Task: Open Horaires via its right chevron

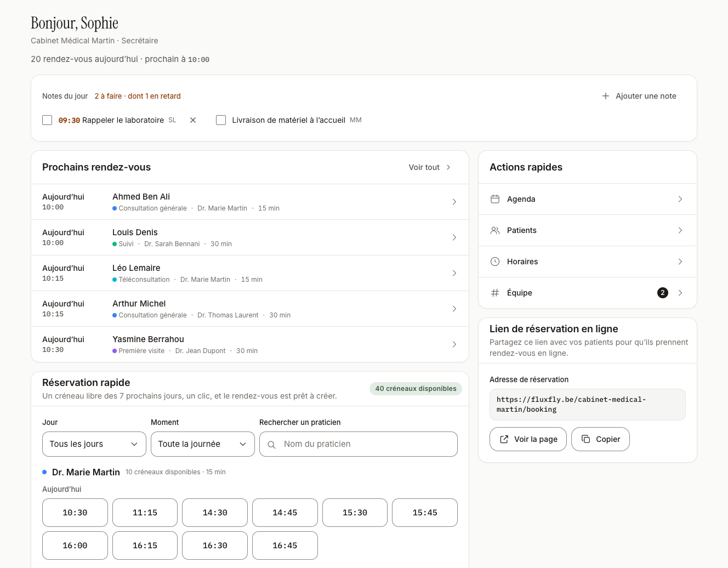Action: [x=680, y=262]
